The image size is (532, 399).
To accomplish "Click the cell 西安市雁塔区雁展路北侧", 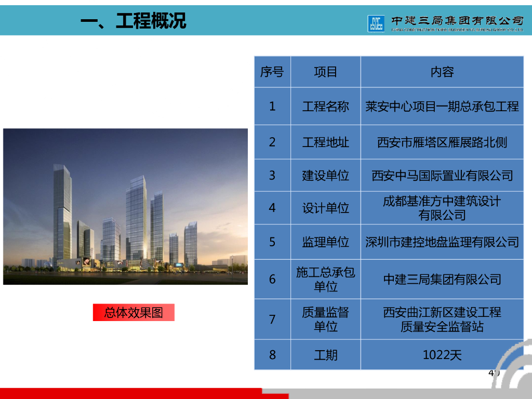I will [442, 142].
